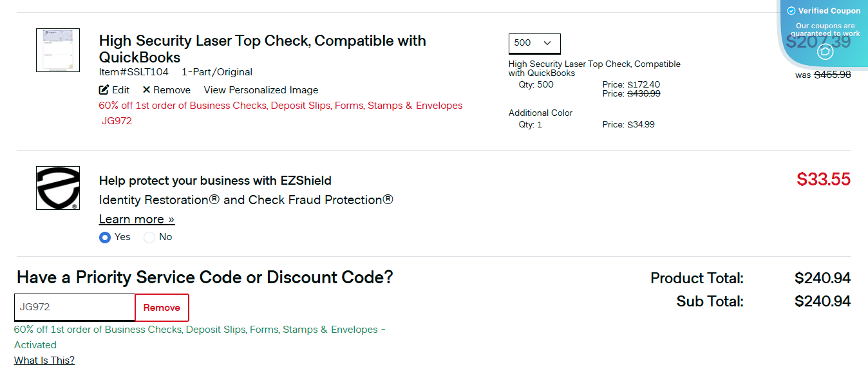
Task: Click the Product Total amount of $240.94
Action: [822, 278]
